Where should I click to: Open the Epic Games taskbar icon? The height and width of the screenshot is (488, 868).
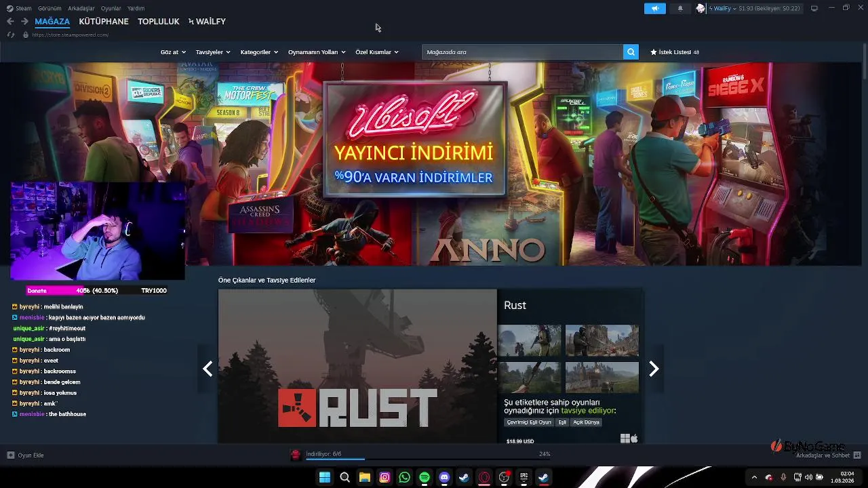[524, 478]
